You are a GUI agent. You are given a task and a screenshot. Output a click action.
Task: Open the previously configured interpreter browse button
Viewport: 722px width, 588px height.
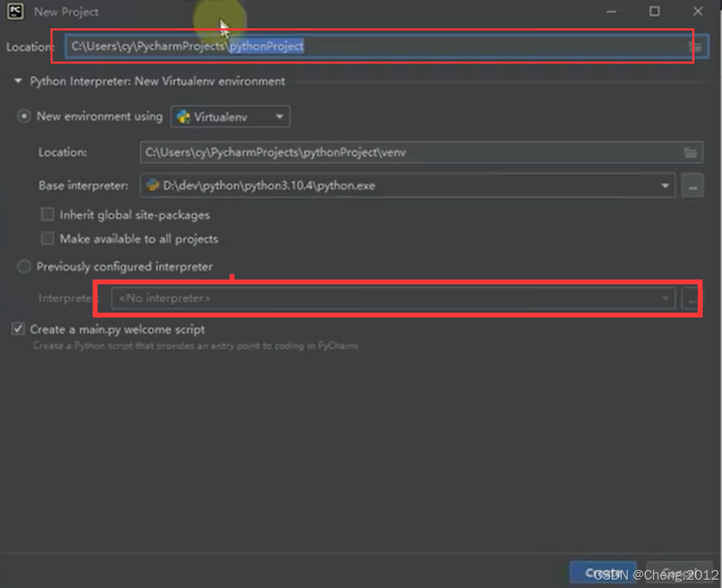[692, 299]
